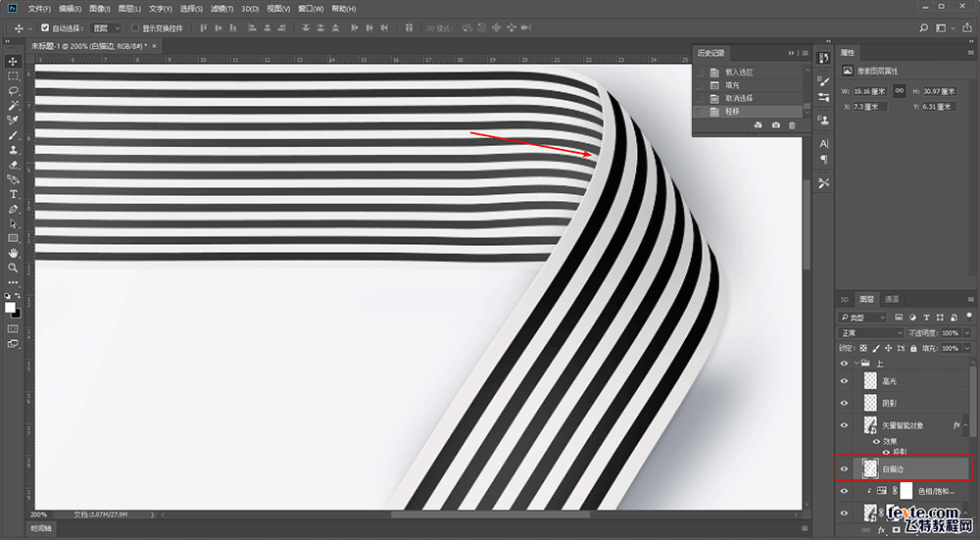Image resolution: width=980 pixels, height=540 pixels.
Task: Delete current state in History panel
Action: click(792, 125)
